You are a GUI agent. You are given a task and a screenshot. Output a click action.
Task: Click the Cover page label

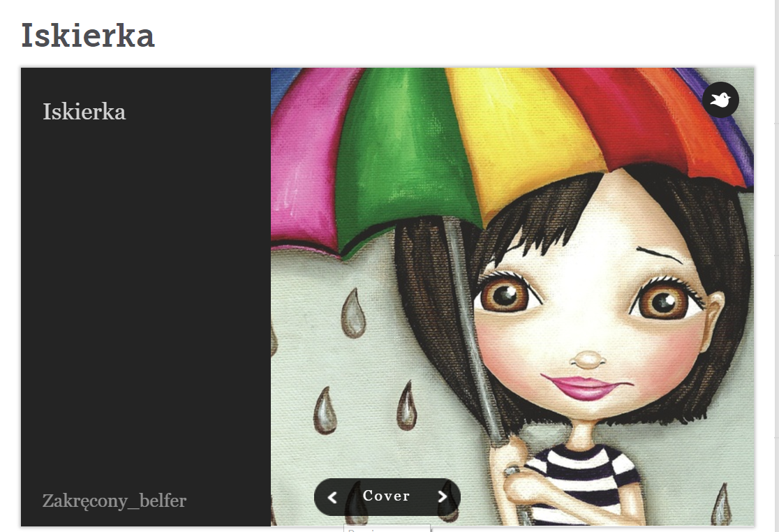click(386, 496)
